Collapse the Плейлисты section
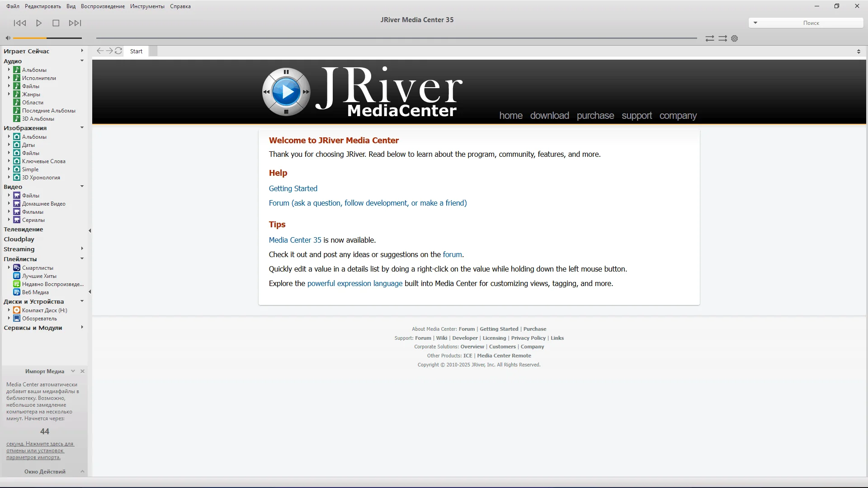Image resolution: width=868 pixels, height=488 pixels. (82, 258)
